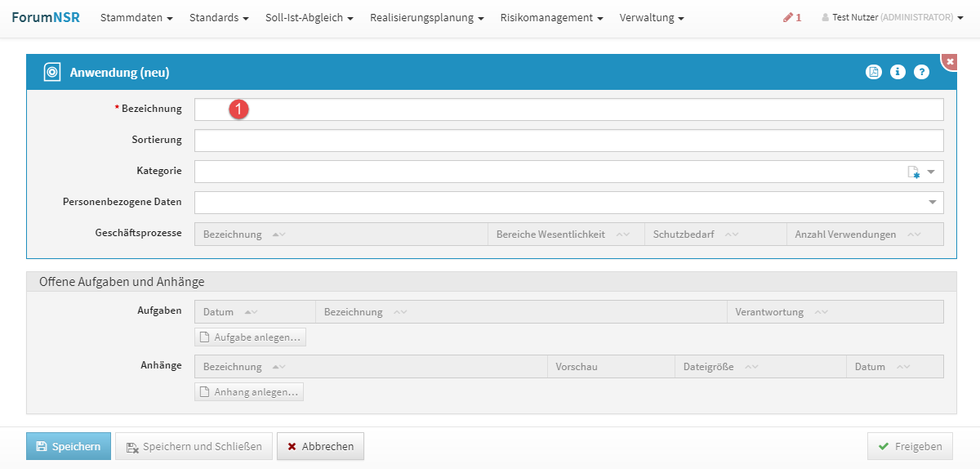The image size is (980, 469).
Task: Open the Personenbezogene Daten dropdown
Action: [932, 203]
